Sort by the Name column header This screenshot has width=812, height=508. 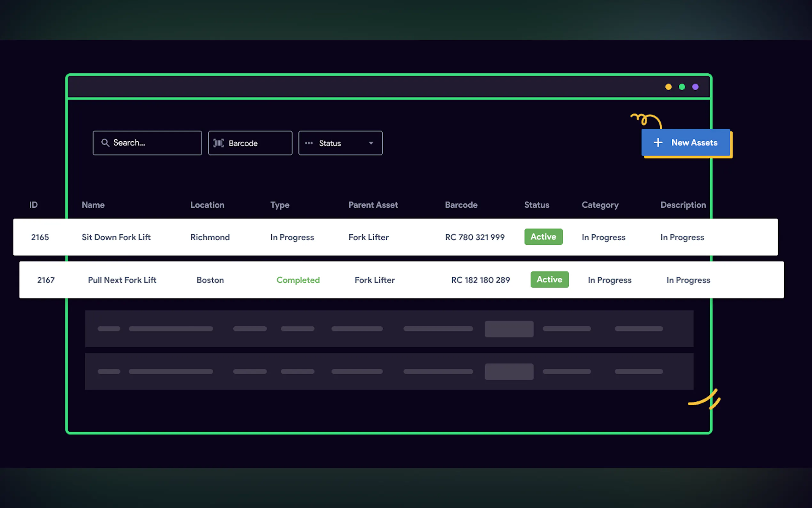93,205
